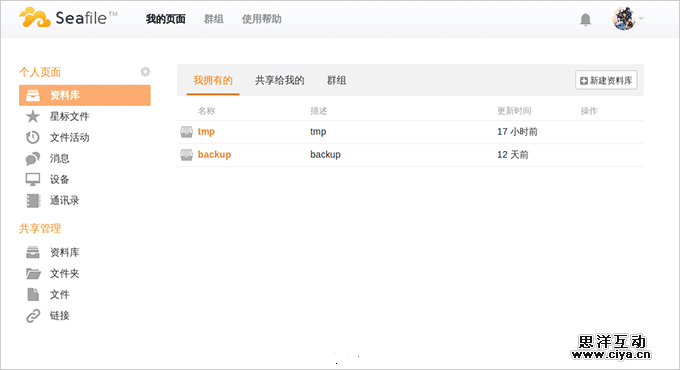Click the 17 小时前 update time
The height and width of the screenshot is (370, 680).
(517, 131)
